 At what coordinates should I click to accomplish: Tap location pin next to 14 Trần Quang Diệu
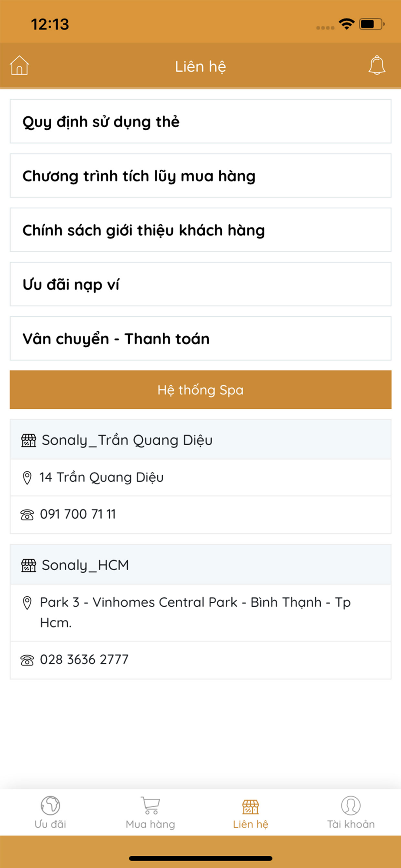(x=27, y=478)
